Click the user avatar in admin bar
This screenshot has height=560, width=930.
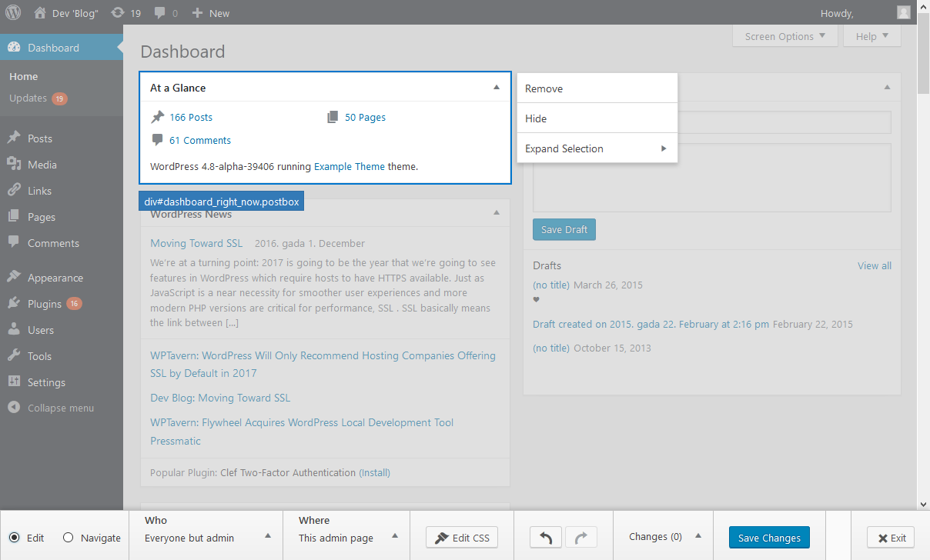pos(904,12)
